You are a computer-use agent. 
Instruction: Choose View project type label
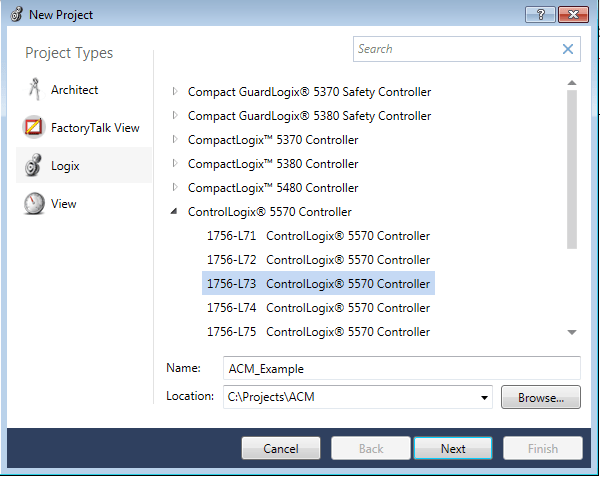click(x=64, y=204)
